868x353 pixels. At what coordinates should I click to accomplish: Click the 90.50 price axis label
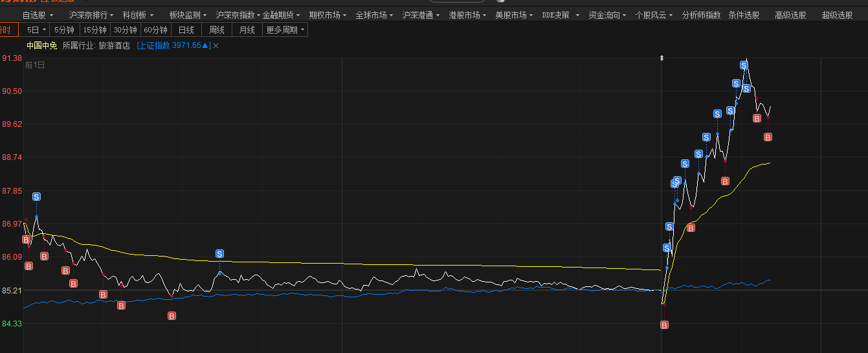[12, 91]
